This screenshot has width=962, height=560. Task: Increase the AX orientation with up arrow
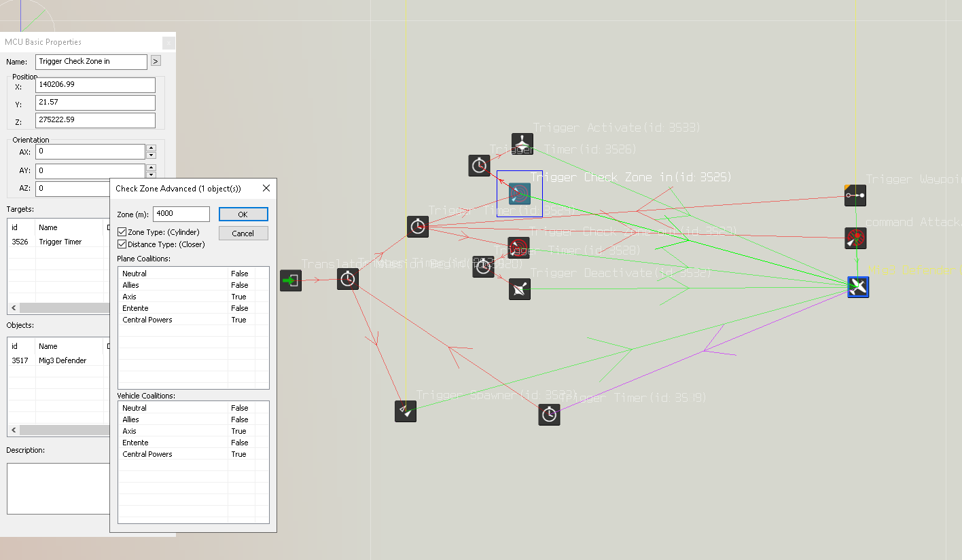click(x=152, y=148)
